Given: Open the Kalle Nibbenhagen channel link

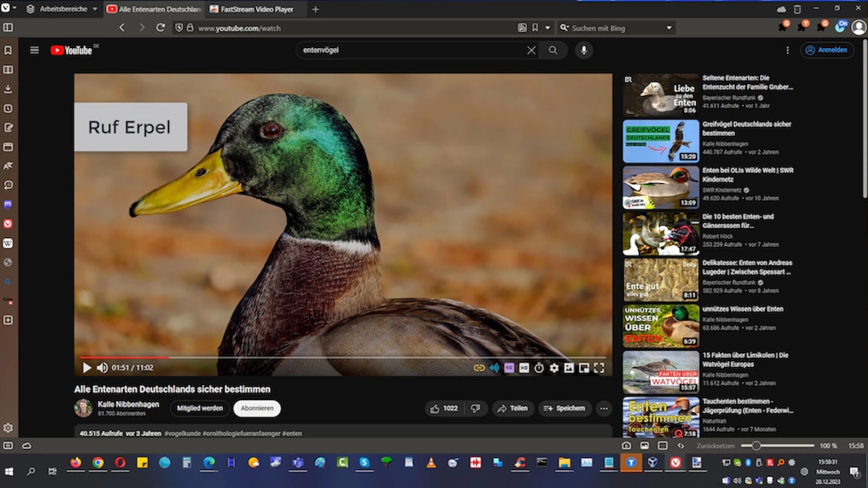Looking at the screenshot, I should click(129, 404).
